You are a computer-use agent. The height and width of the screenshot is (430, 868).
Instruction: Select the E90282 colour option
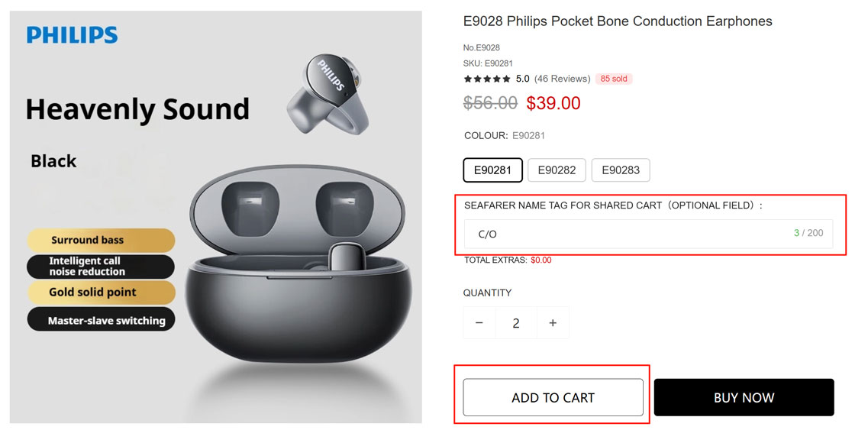point(557,170)
